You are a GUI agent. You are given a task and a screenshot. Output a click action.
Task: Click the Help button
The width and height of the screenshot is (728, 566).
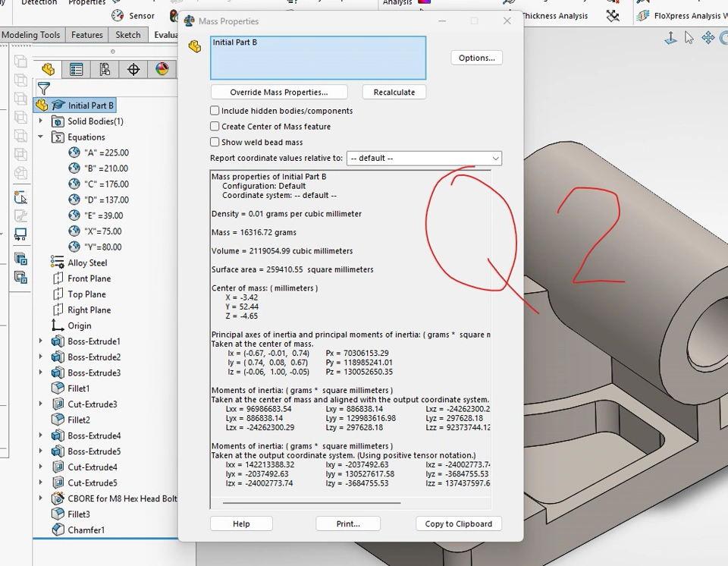(241, 524)
